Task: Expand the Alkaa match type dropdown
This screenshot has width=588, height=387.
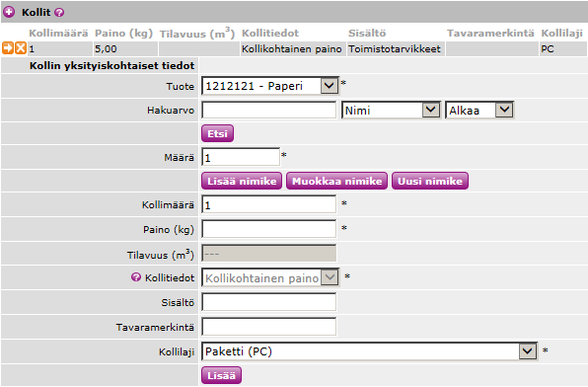Action: [x=479, y=111]
